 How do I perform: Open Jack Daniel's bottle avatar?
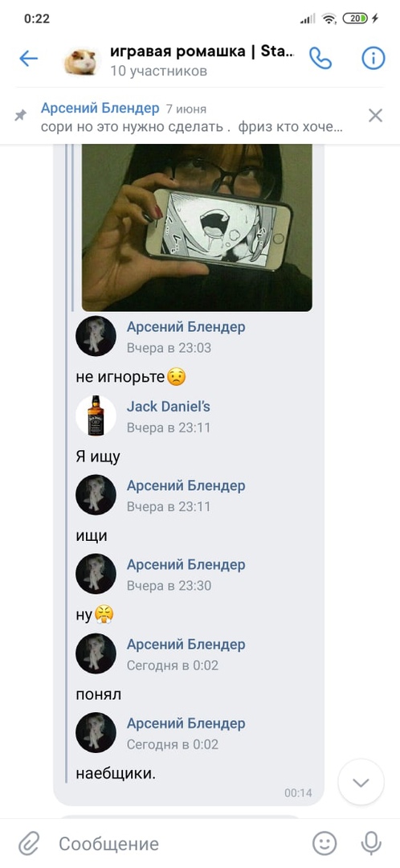[96, 416]
